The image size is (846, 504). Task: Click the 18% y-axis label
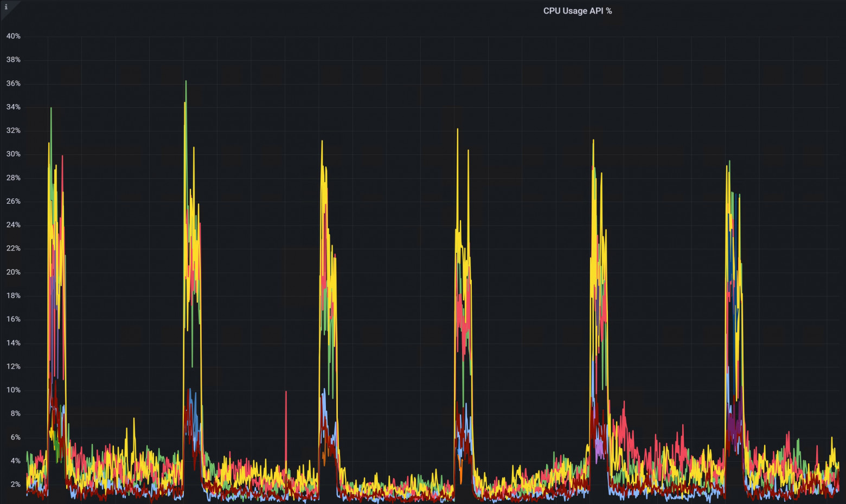(x=13, y=295)
